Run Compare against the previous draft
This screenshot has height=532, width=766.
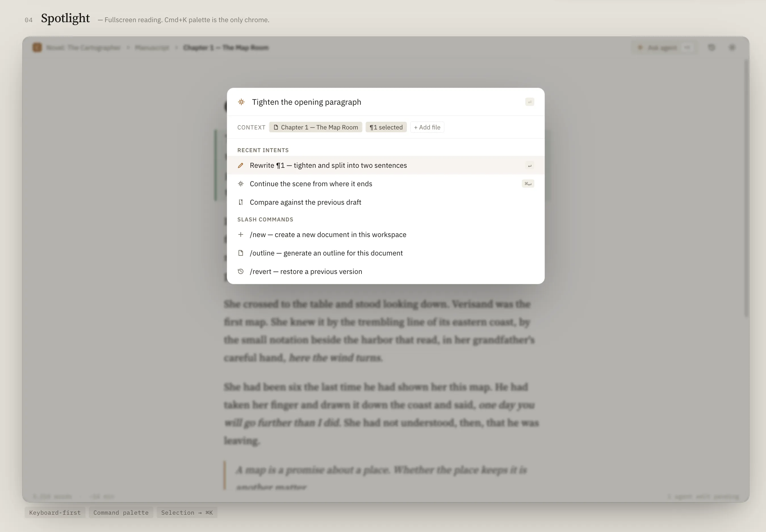point(305,202)
